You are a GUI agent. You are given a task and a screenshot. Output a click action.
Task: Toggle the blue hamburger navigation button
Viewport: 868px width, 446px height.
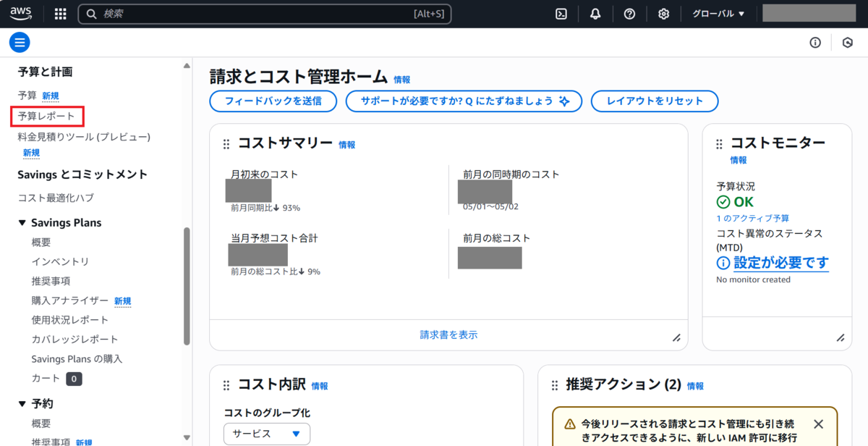click(20, 42)
